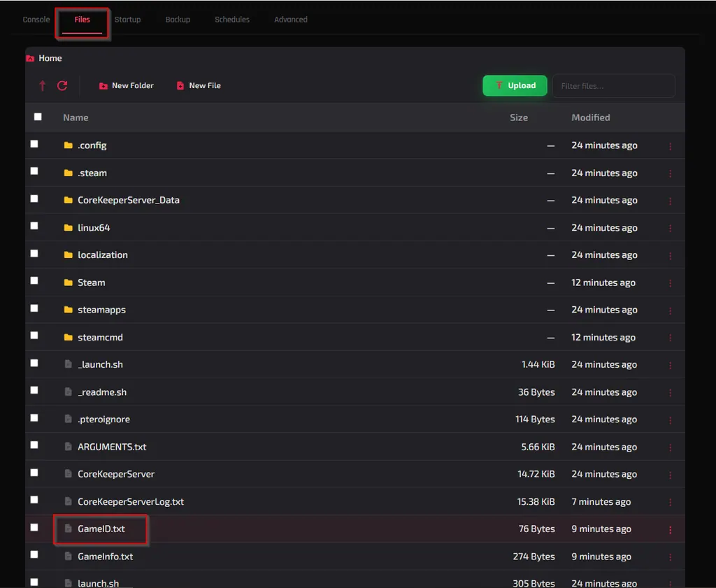716x588 pixels.
Task: Open the CoreKeeperServer file
Action: pos(116,474)
